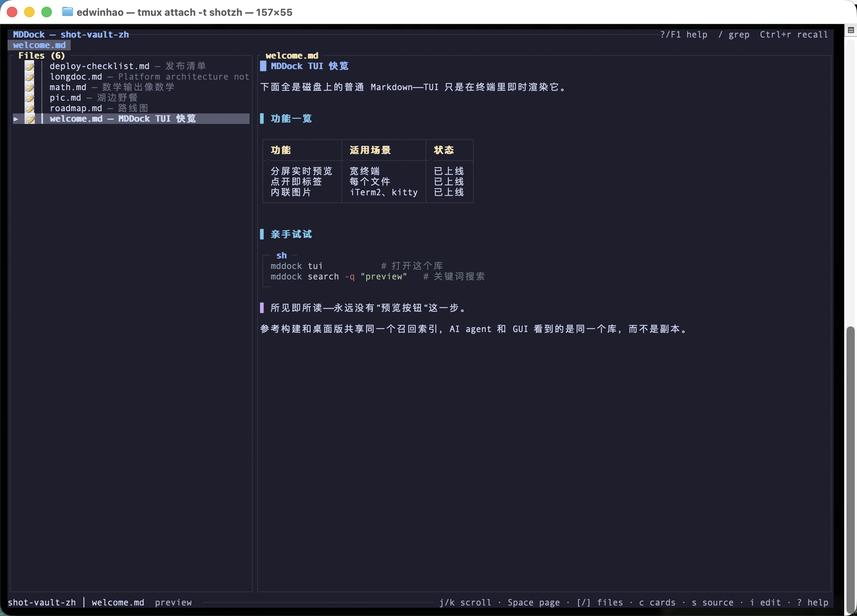Viewport: 857px width, 616px height.
Task: Click the memo icon beside roadmap.md
Action: pyautogui.click(x=30, y=109)
